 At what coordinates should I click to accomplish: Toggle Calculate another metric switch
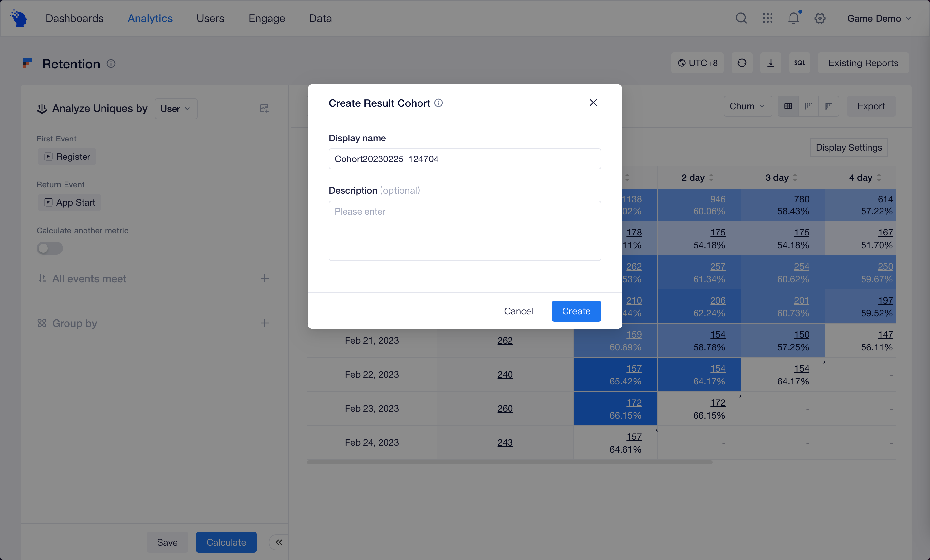(x=49, y=248)
